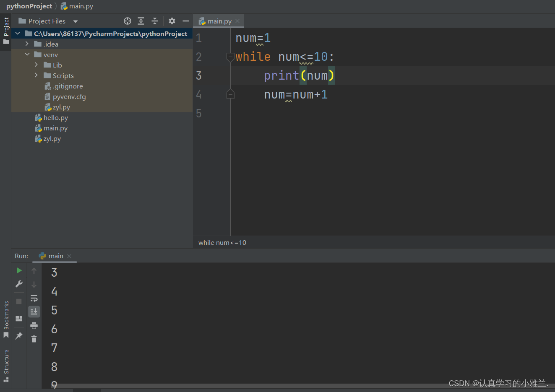
Task: Click num=num+1 code on line 4
Action: [x=296, y=94]
